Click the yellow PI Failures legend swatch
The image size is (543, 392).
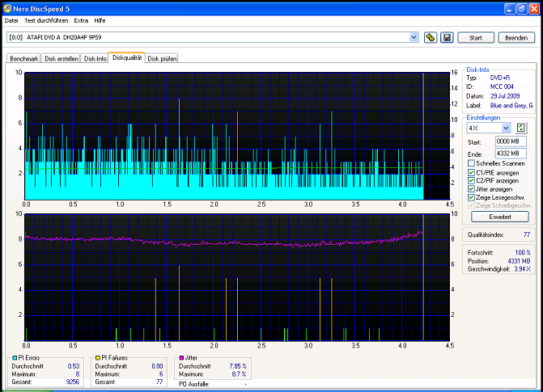(x=98, y=358)
